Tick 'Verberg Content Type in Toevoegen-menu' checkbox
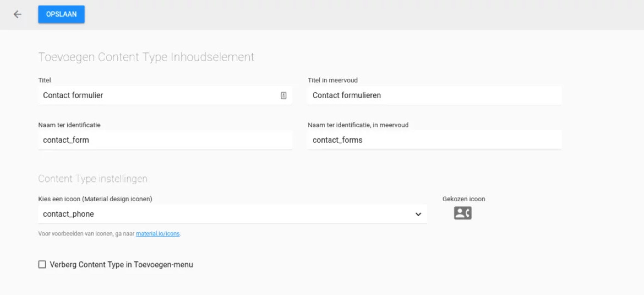644x295 pixels. [42, 264]
